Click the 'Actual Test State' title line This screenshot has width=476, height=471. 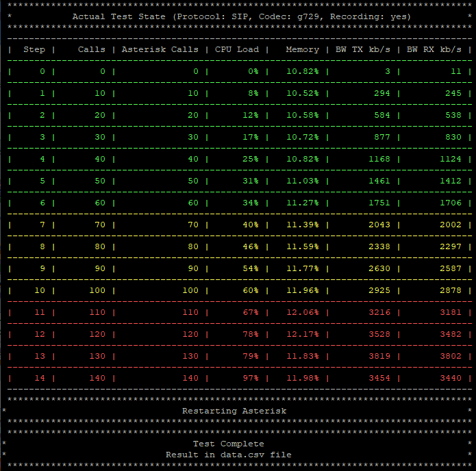241,16
